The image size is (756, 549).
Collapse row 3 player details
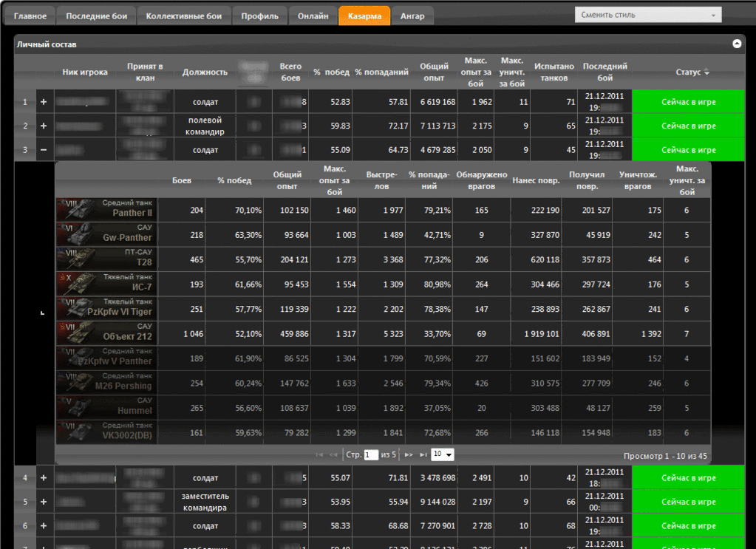click(x=44, y=150)
